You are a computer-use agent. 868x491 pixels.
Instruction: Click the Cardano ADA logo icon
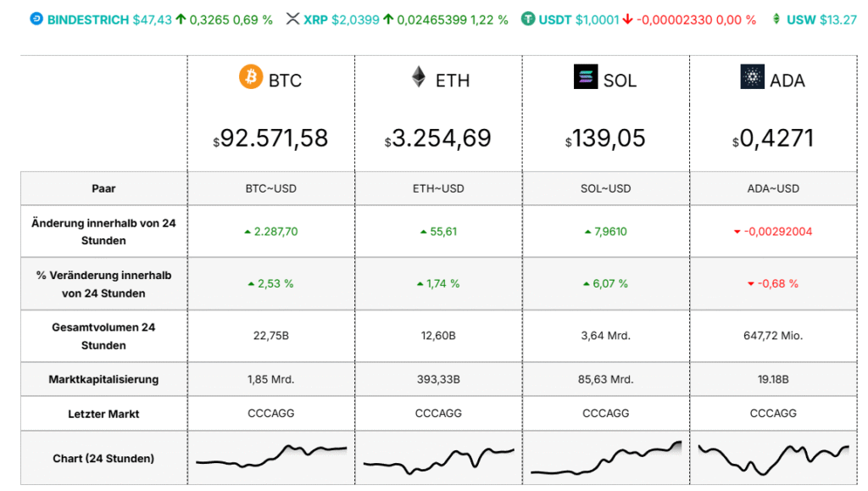point(752,77)
